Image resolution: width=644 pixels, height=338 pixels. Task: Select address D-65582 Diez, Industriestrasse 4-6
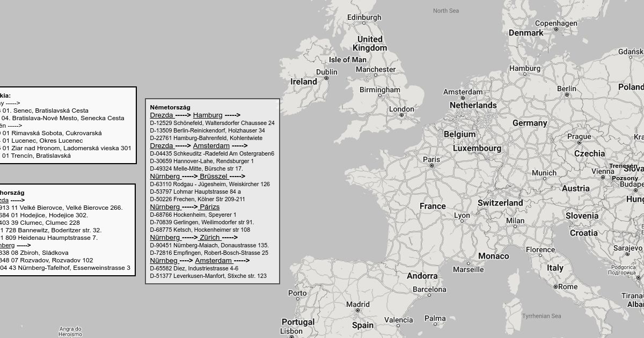(x=194, y=268)
